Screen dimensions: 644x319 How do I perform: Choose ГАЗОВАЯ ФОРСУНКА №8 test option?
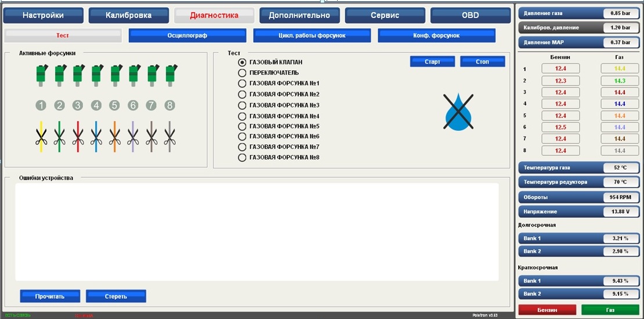[x=243, y=157]
